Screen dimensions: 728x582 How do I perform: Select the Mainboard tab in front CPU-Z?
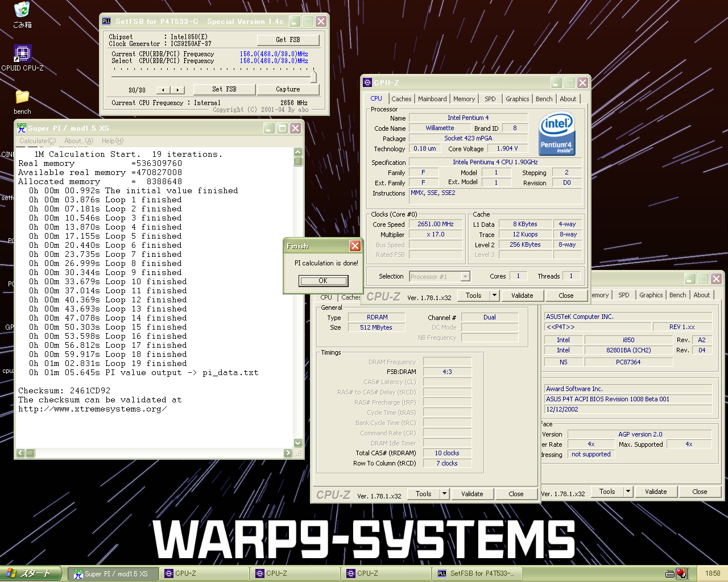[x=432, y=99]
